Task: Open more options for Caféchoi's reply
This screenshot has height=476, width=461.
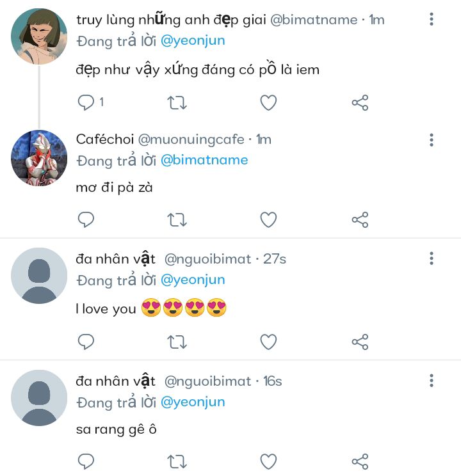Action: (432, 140)
